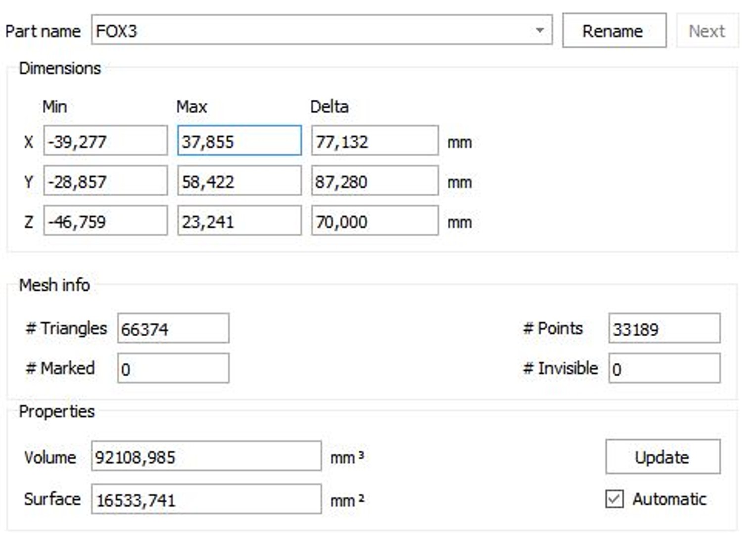Click the Part name field showing FOX3

[x=312, y=31]
